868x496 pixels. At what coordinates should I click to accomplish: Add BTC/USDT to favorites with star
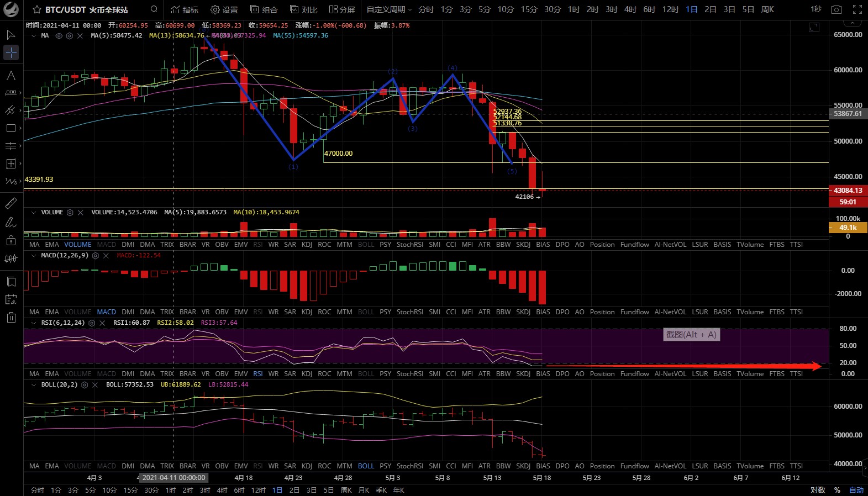coord(37,10)
